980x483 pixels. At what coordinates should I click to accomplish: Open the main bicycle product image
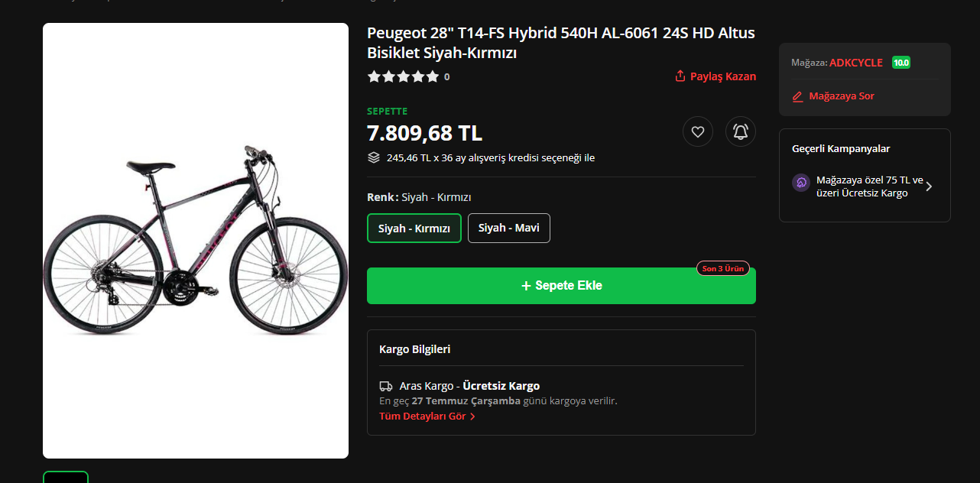pyautogui.click(x=196, y=240)
